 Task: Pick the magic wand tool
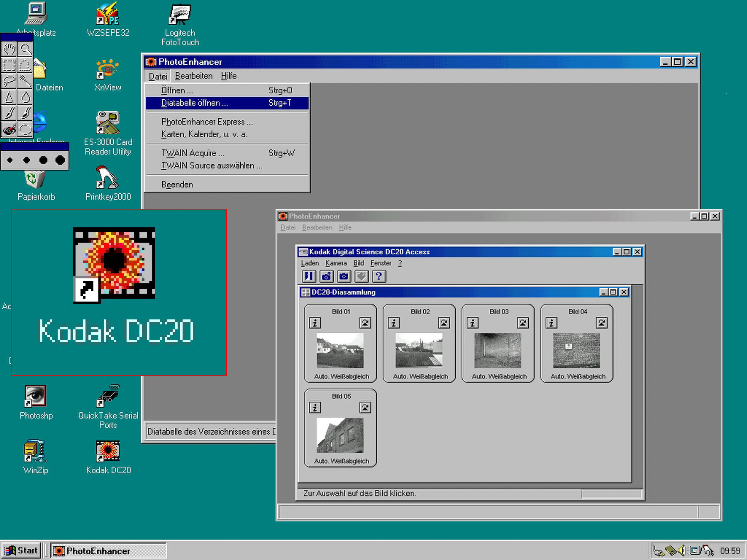click(25, 81)
